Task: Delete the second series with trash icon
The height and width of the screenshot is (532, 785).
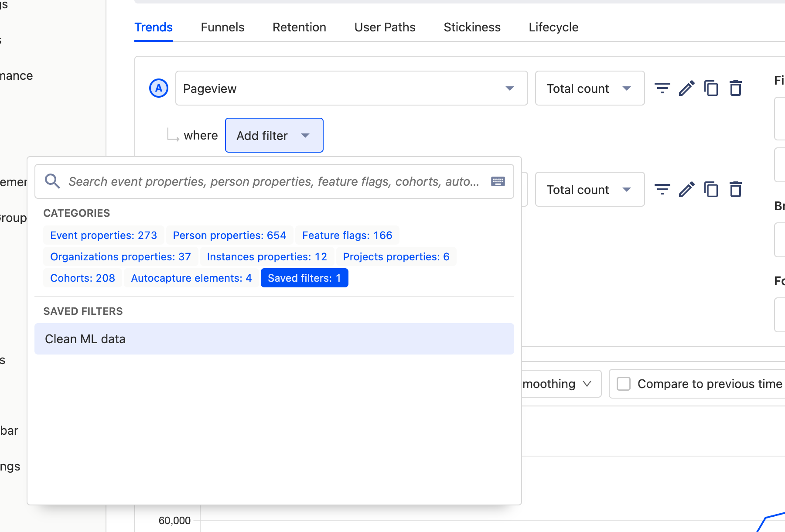Action: 736,190
